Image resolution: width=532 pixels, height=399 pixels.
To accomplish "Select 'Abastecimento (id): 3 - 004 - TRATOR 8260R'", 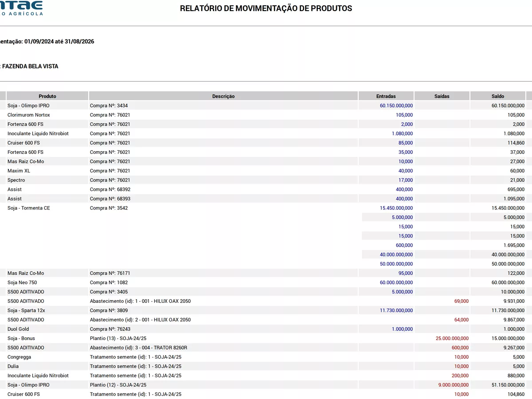I will coord(138,348).
